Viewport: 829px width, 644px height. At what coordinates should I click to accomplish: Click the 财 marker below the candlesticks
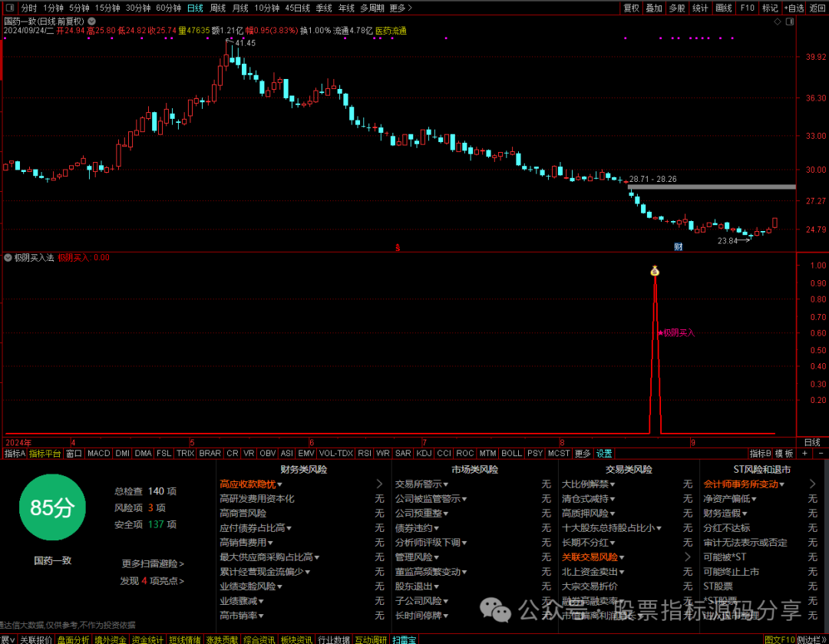pos(679,247)
